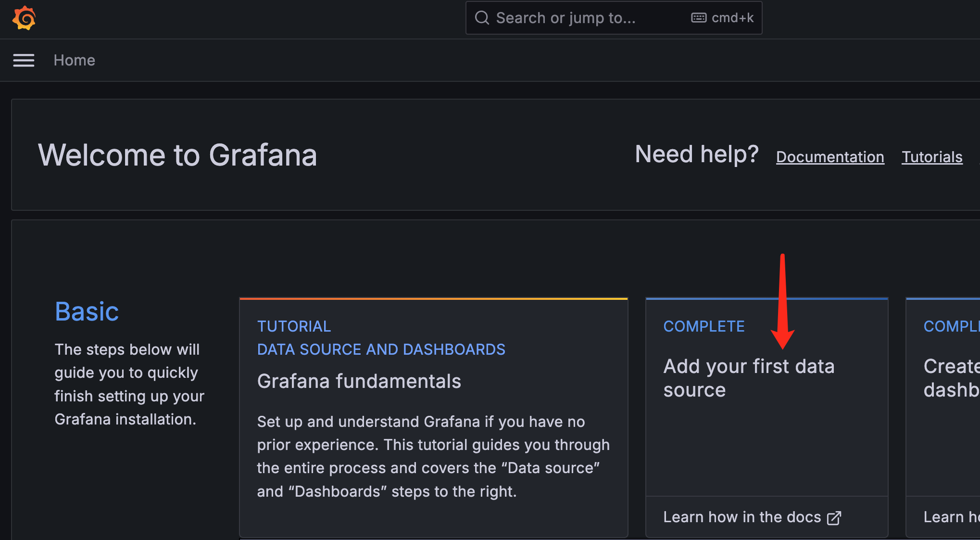Open the partially visible Create dashboard card

[x=951, y=378]
